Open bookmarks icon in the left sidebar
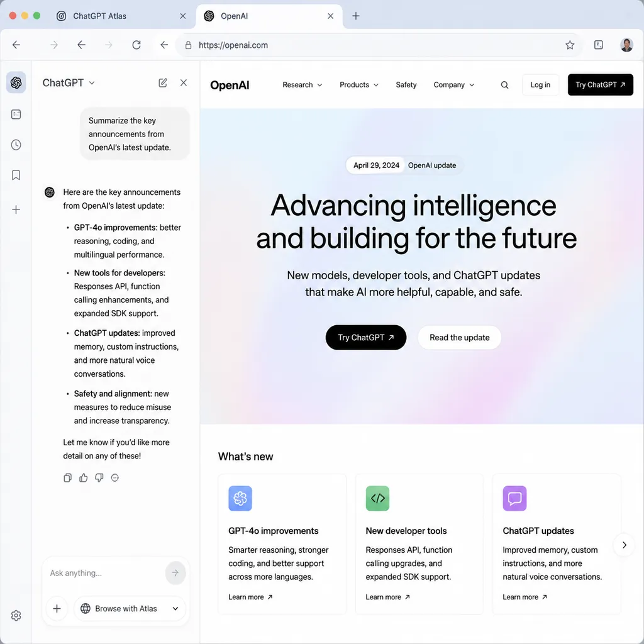The height and width of the screenshot is (644, 644). [16, 175]
